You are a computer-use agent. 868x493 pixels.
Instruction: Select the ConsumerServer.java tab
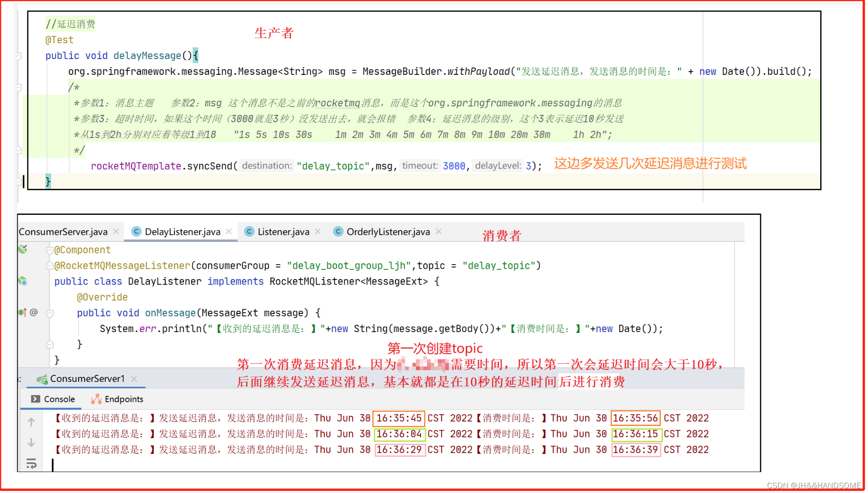click(63, 232)
